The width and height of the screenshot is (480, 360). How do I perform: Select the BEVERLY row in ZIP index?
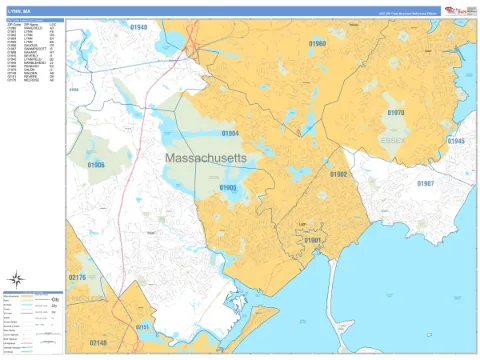click(x=31, y=56)
